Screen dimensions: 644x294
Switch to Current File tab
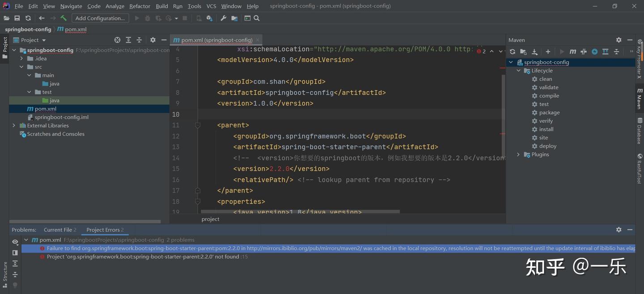click(x=60, y=230)
